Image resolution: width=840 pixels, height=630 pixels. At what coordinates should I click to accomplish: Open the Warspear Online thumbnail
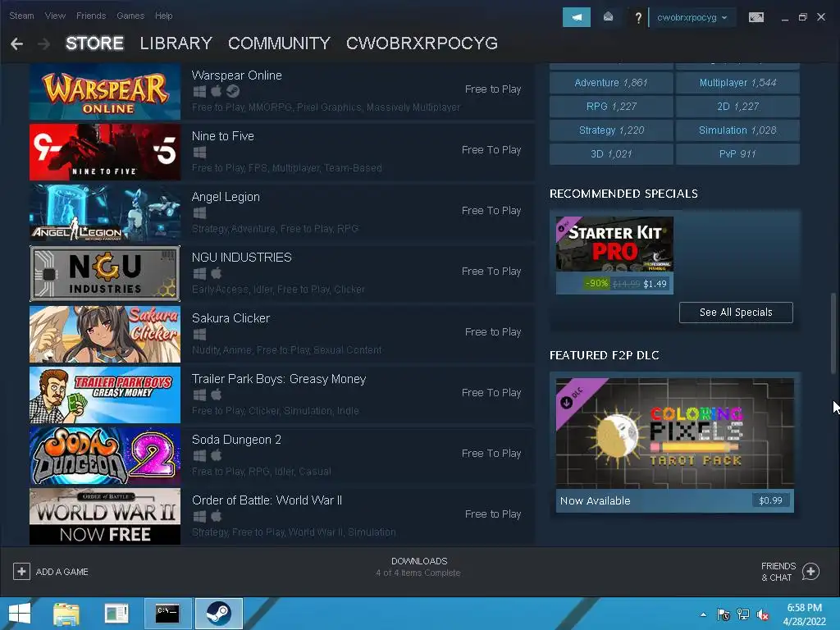pyautogui.click(x=105, y=92)
